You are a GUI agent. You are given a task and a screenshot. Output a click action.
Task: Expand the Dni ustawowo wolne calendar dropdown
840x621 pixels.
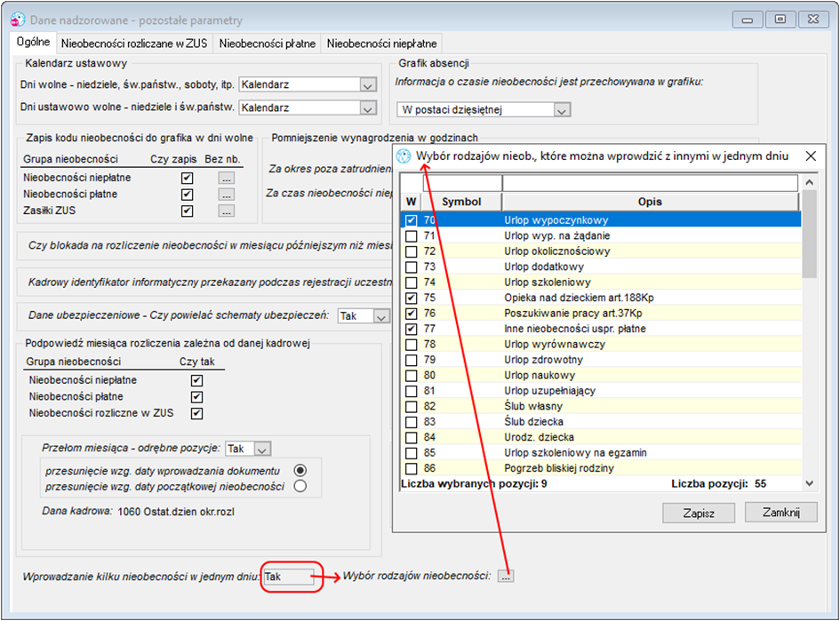point(367,108)
